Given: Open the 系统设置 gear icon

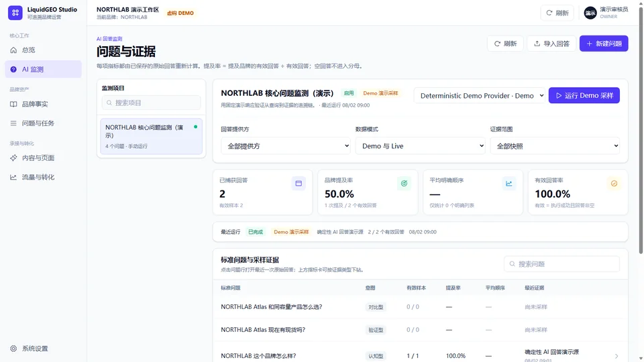Looking at the screenshot, I should [13, 349].
